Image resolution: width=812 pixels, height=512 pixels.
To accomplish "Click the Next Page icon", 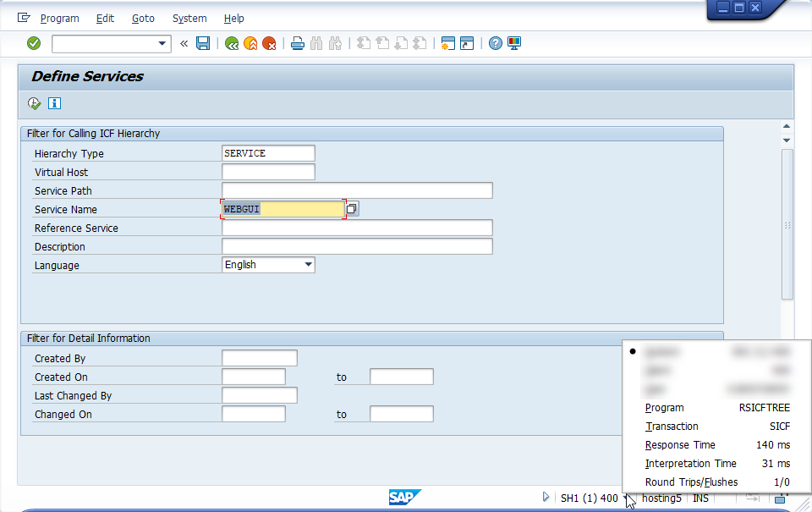I will click(x=401, y=43).
